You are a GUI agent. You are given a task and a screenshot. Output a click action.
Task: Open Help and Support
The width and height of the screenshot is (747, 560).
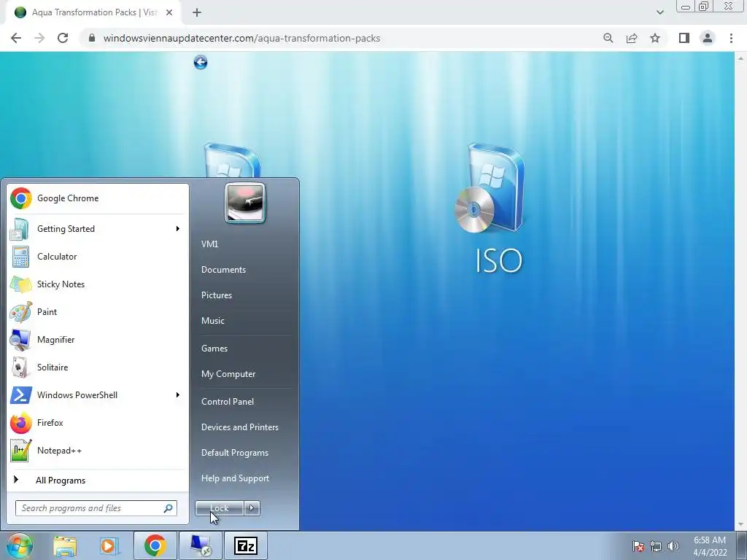click(x=236, y=478)
